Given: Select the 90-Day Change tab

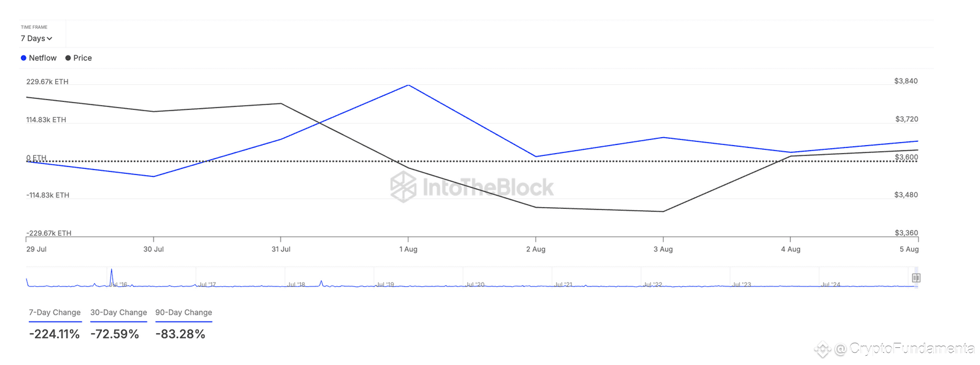Looking at the screenshot, I should point(184,313).
